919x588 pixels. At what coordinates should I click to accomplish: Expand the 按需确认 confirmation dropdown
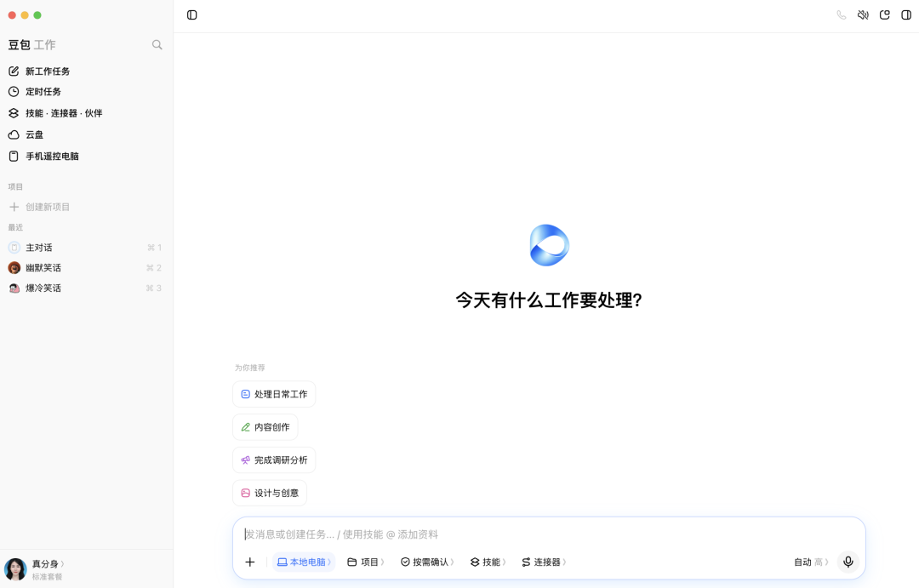pyautogui.click(x=427, y=562)
